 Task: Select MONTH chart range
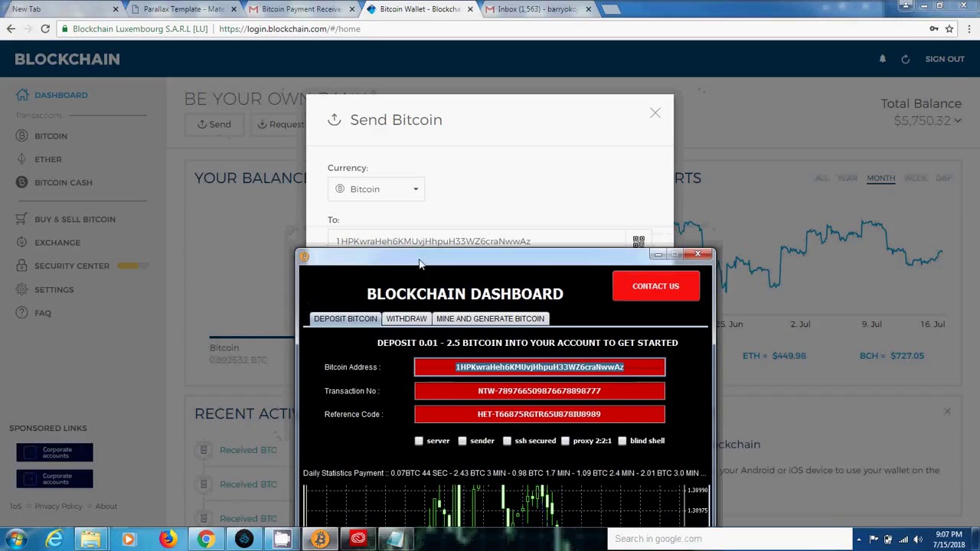click(x=880, y=178)
